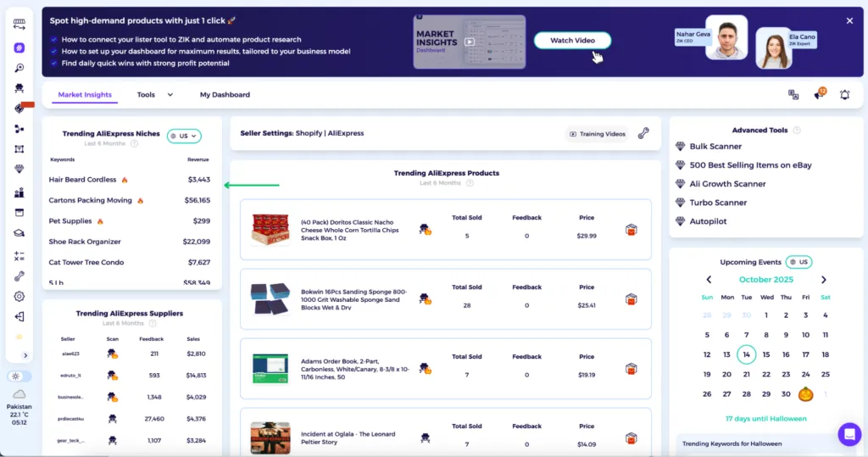Open the spy competitor research sidebar icon
Screen dimensions: 868x457
pos(19,88)
